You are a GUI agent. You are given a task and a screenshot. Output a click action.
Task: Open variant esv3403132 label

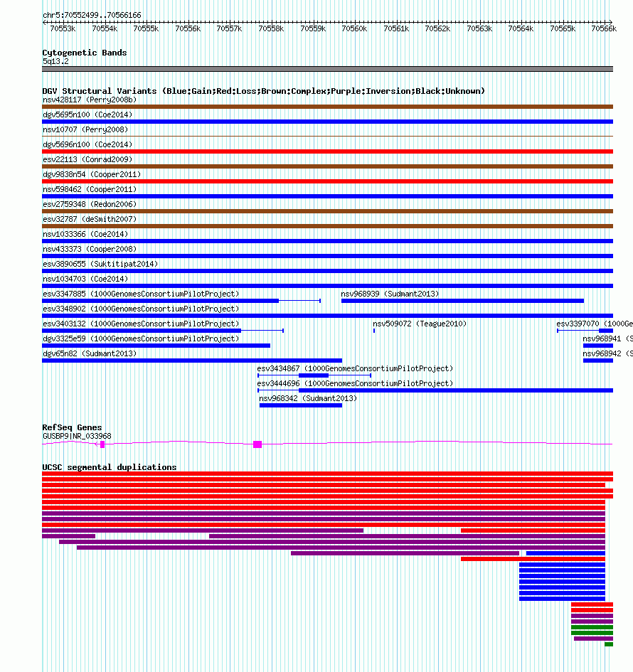(x=141, y=324)
